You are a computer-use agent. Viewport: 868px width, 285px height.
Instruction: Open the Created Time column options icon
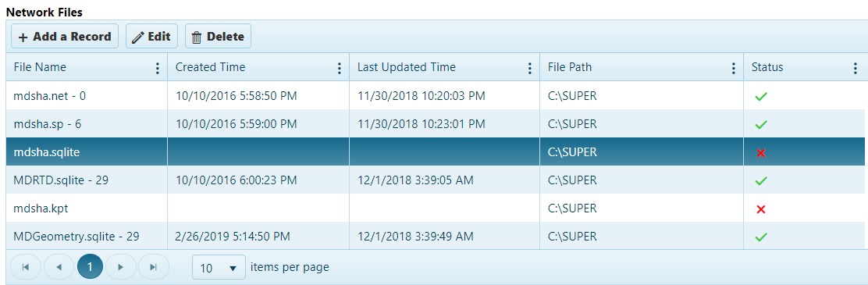340,67
